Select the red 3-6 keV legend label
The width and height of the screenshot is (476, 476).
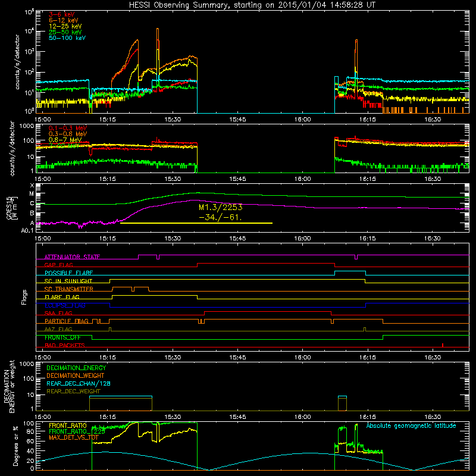pos(62,14)
